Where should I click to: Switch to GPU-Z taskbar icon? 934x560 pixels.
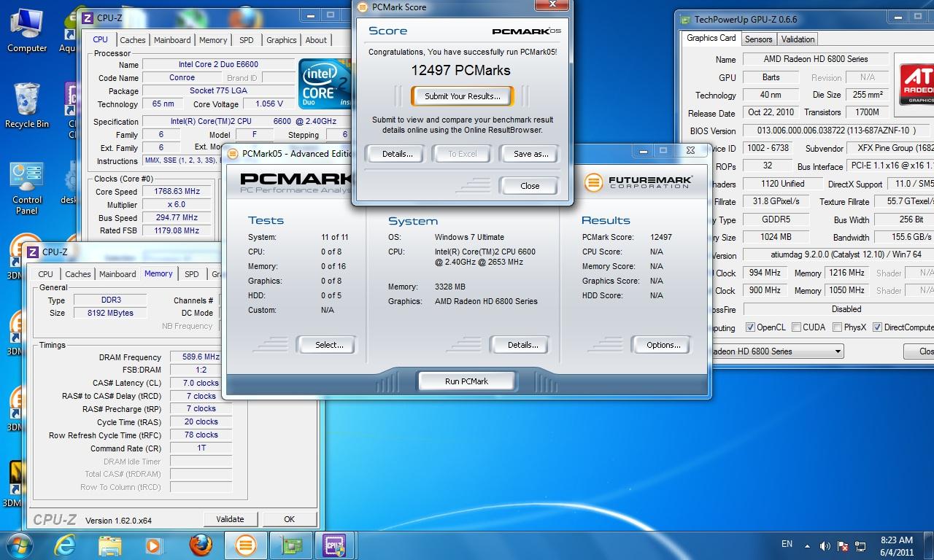291,545
